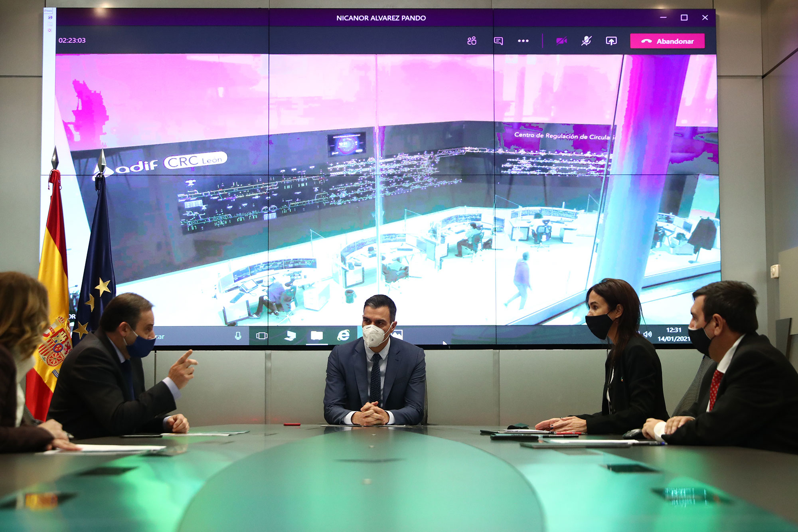Open the more actions ellipsis menu
The image size is (798, 532).
tap(523, 41)
